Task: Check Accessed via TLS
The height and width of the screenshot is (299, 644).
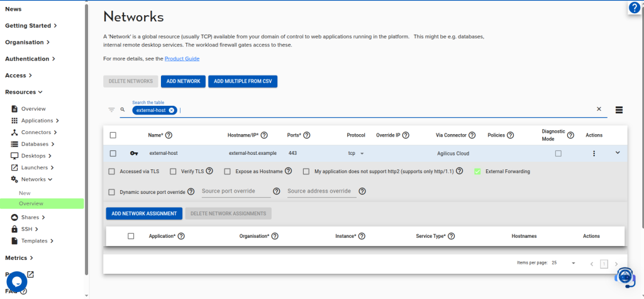Action: click(112, 171)
